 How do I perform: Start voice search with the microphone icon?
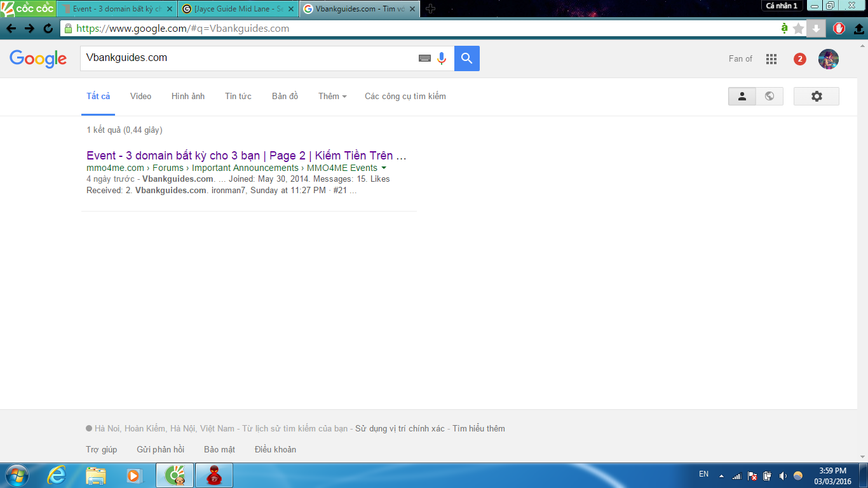click(x=442, y=58)
